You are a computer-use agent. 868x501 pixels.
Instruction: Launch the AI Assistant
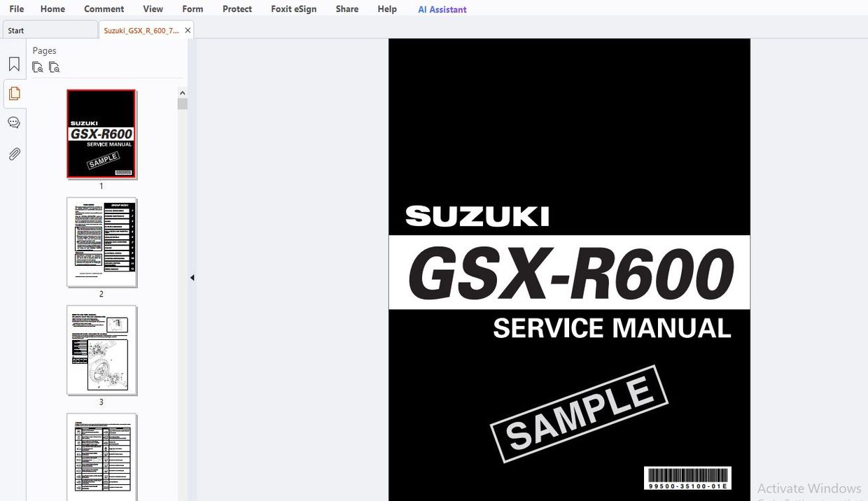tap(442, 9)
